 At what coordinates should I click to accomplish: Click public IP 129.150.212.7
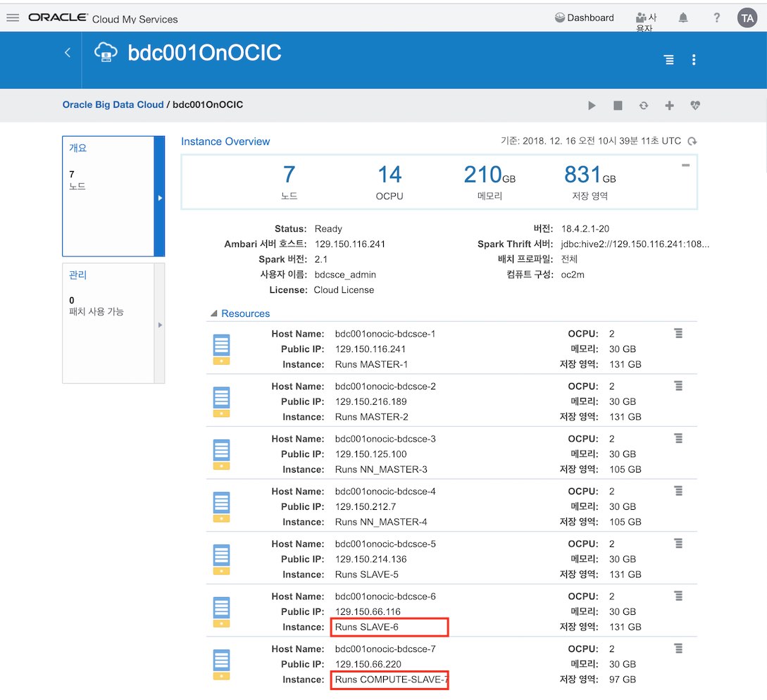pyautogui.click(x=366, y=507)
